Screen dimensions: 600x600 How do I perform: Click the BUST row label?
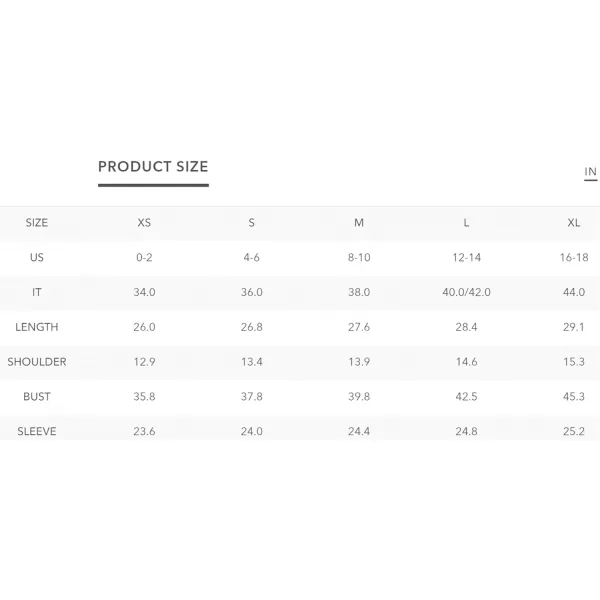pos(37,397)
